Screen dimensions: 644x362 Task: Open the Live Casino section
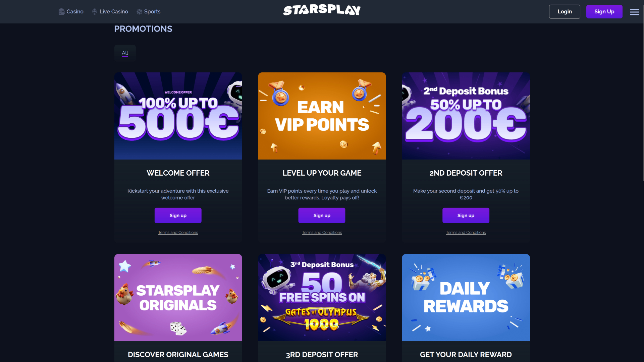(114, 11)
